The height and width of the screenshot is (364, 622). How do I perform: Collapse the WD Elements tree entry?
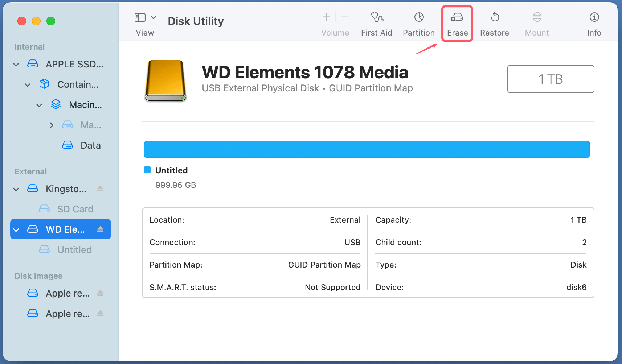click(16, 229)
